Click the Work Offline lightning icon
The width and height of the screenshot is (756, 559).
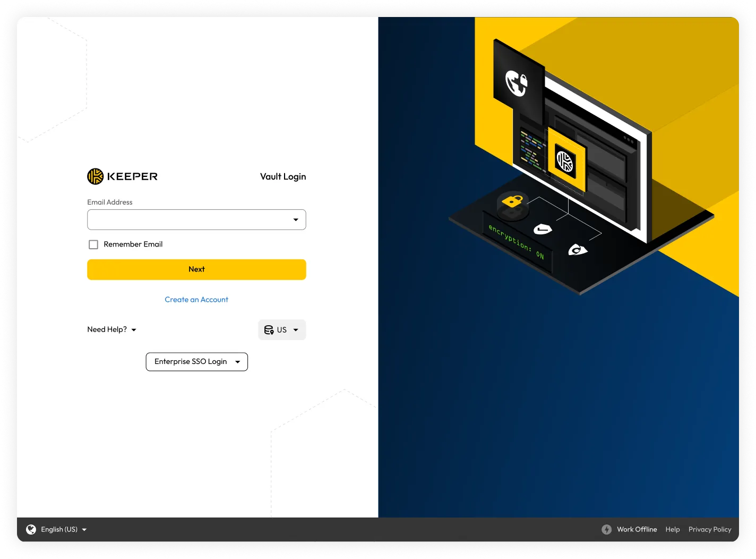click(606, 529)
